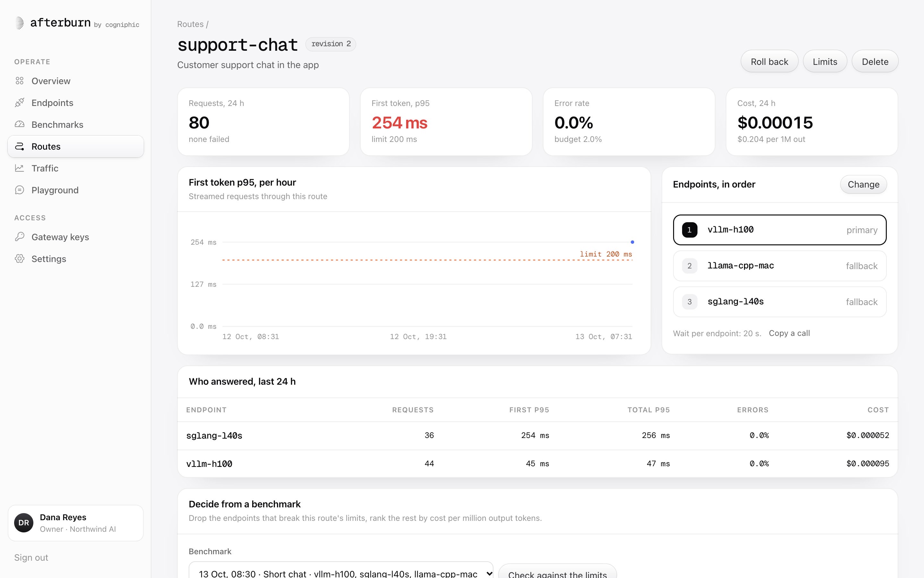This screenshot has height=578, width=924.
Task: Delete the support-chat route
Action: pos(875,62)
